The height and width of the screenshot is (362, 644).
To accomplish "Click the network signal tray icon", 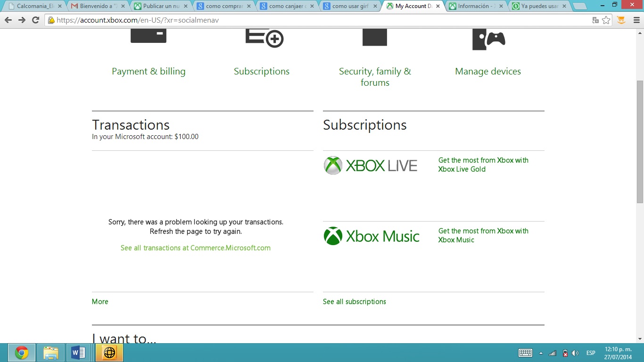I will click(553, 353).
